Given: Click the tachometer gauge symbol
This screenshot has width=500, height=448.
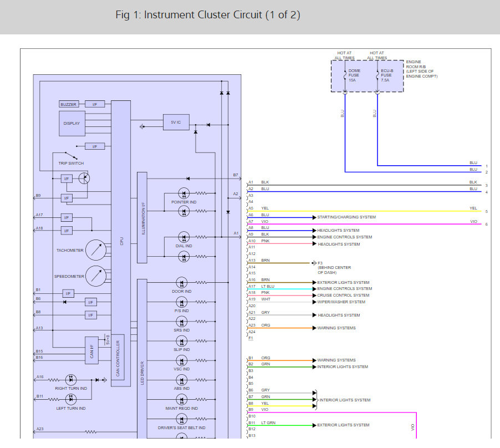Looking at the screenshot, I should tap(96, 250).
